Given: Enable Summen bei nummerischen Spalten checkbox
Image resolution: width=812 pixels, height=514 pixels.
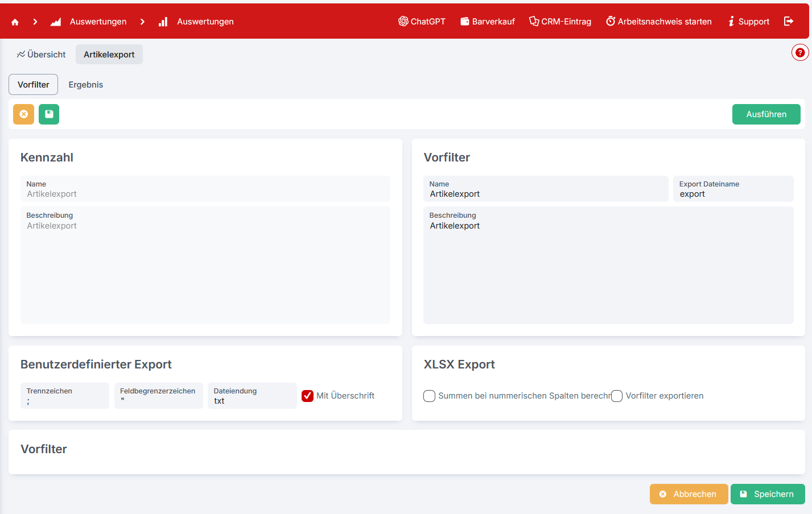Looking at the screenshot, I should 430,396.
